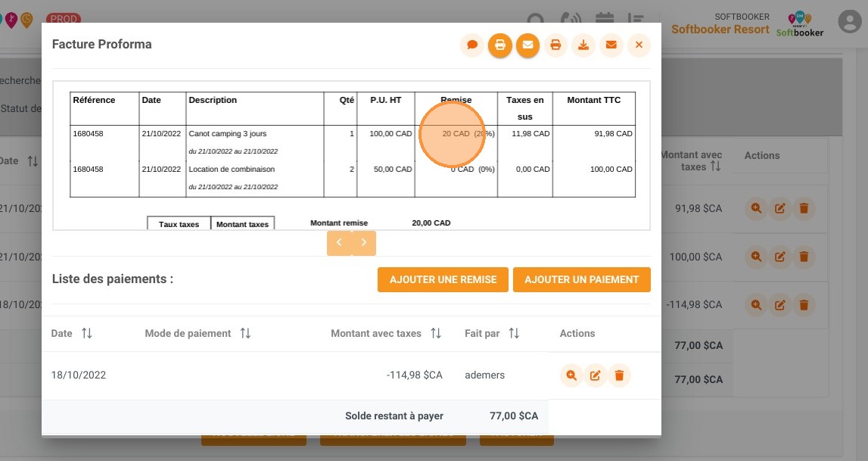
Task: Go to next invoice page arrow
Action: coord(364,243)
